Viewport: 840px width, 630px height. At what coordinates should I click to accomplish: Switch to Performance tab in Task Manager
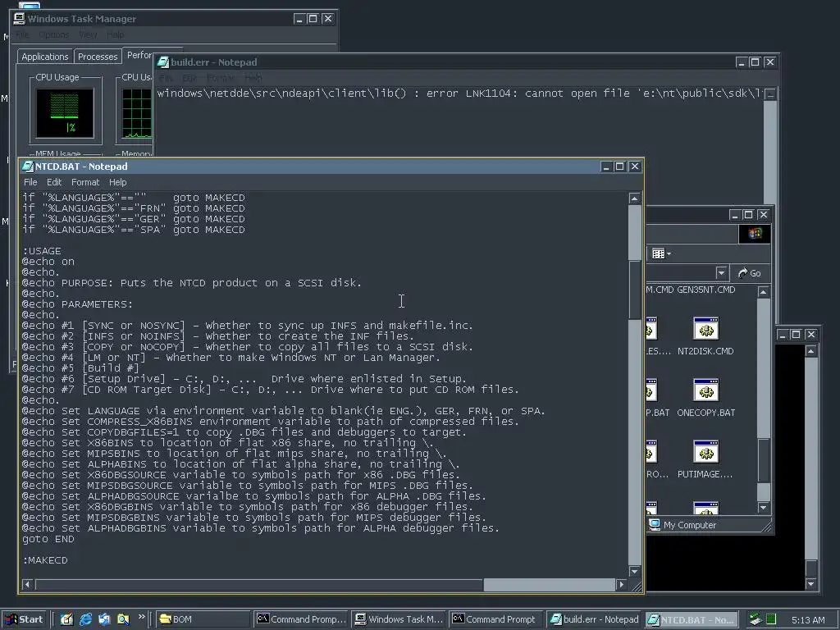[x=138, y=55]
